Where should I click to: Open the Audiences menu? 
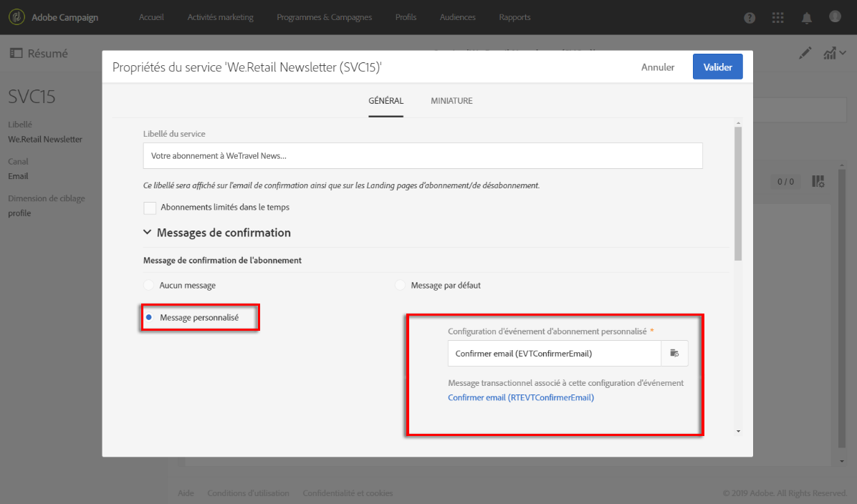(457, 17)
